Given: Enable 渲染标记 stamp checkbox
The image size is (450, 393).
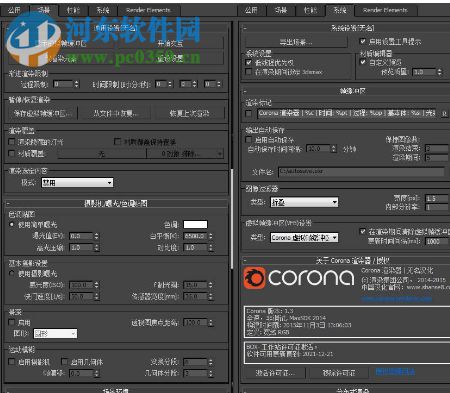Looking at the screenshot, I should click(248, 114).
